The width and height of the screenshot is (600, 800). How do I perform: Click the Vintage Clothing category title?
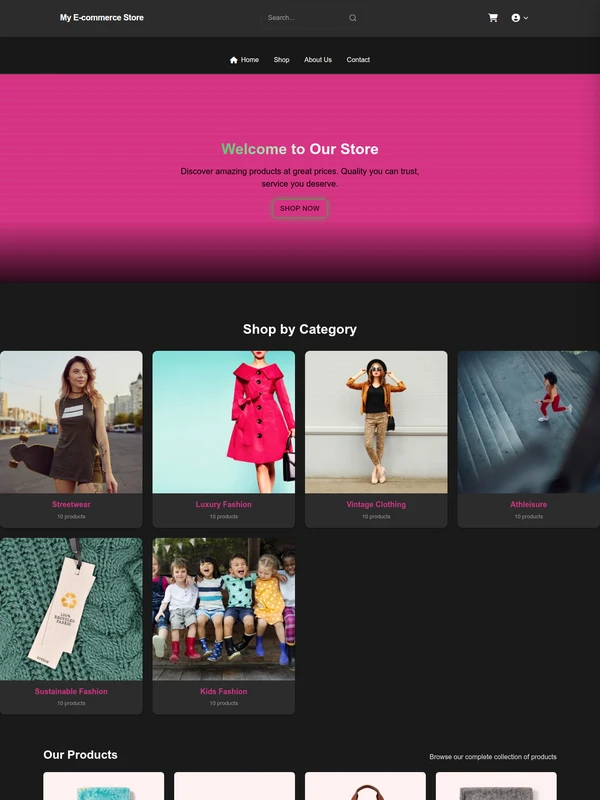click(376, 504)
